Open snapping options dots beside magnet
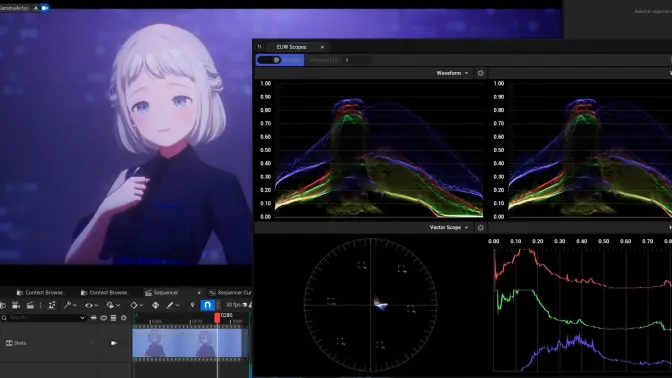 218,305
